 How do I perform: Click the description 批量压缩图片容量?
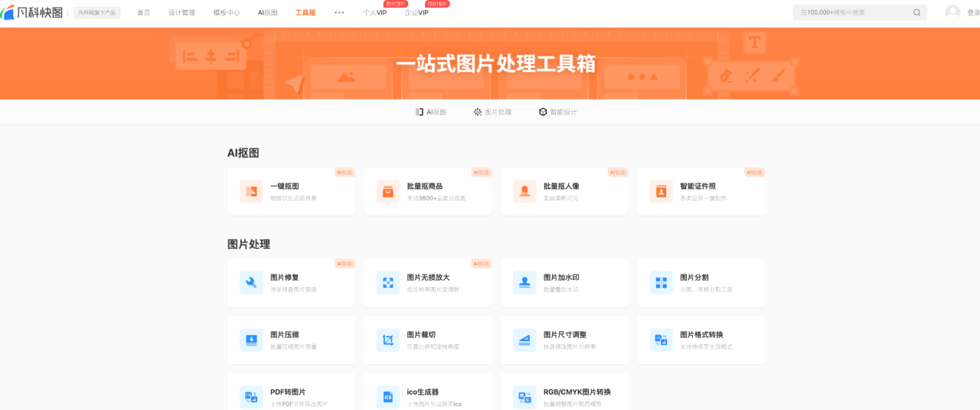(x=293, y=347)
